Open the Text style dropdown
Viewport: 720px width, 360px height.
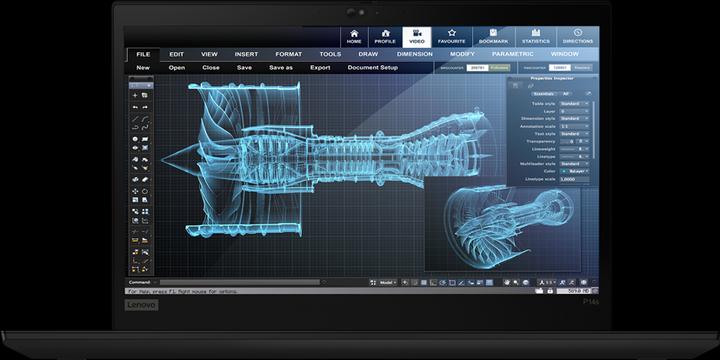coord(574,134)
